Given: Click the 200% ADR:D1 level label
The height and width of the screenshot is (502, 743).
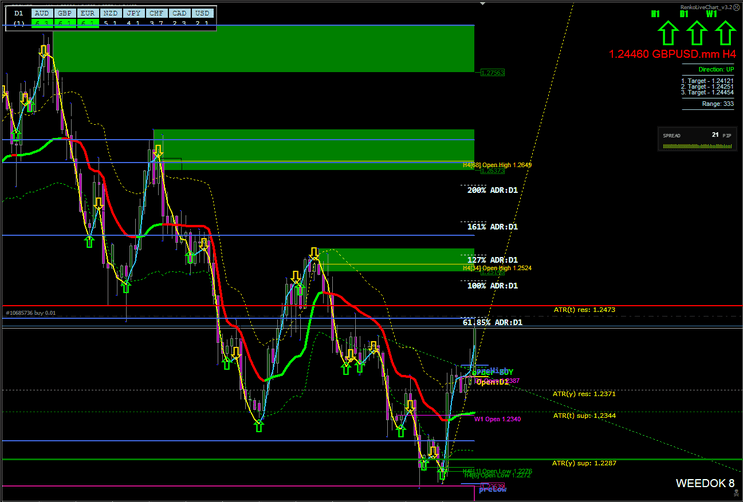Looking at the screenshot, I should [490, 190].
